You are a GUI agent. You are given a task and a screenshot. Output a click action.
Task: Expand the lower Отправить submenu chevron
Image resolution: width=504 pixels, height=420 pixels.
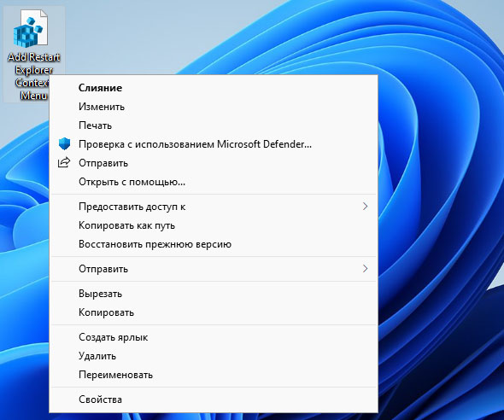click(365, 269)
